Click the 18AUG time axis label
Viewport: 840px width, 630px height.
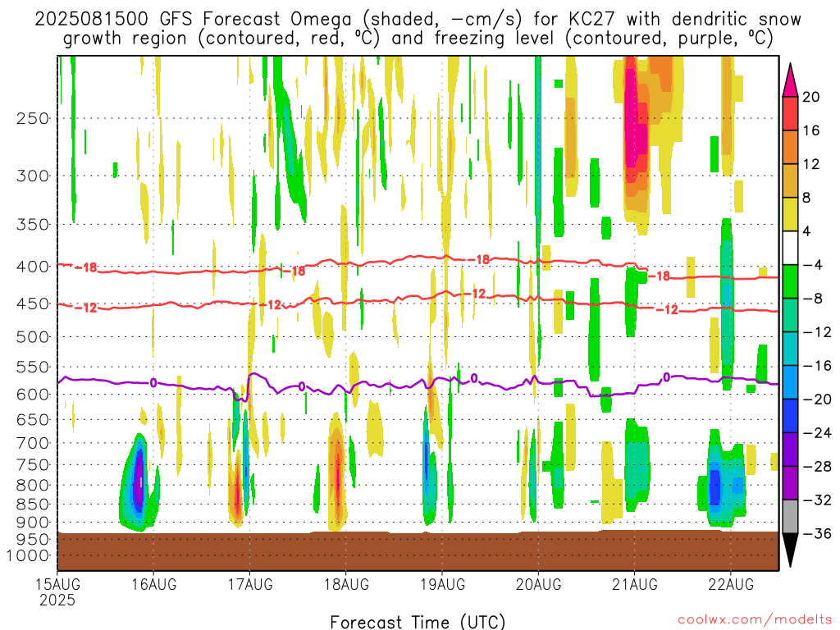346,584
